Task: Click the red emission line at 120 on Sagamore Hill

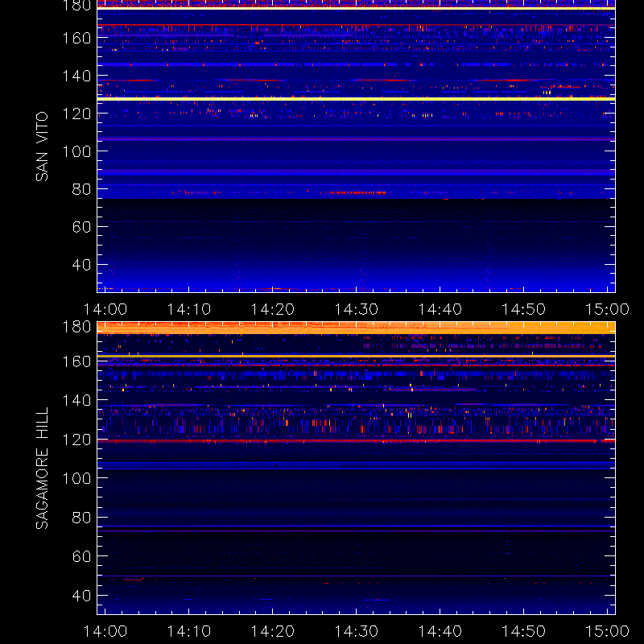Action: [356, 441]
